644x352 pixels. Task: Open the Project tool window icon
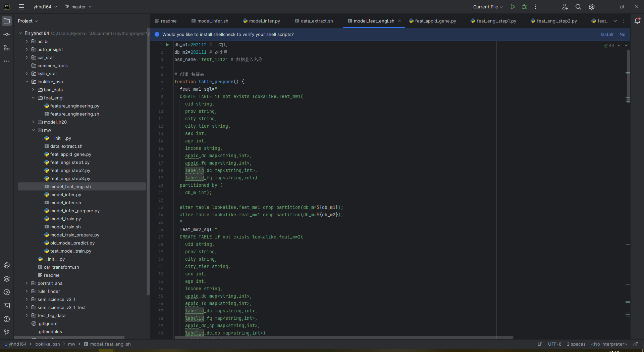coord(7,21)
